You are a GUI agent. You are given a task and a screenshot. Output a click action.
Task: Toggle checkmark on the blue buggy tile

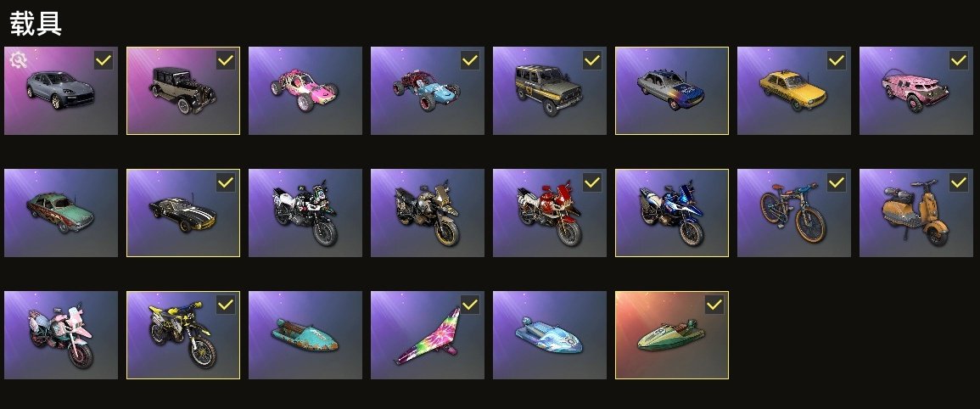click(470, 60)
